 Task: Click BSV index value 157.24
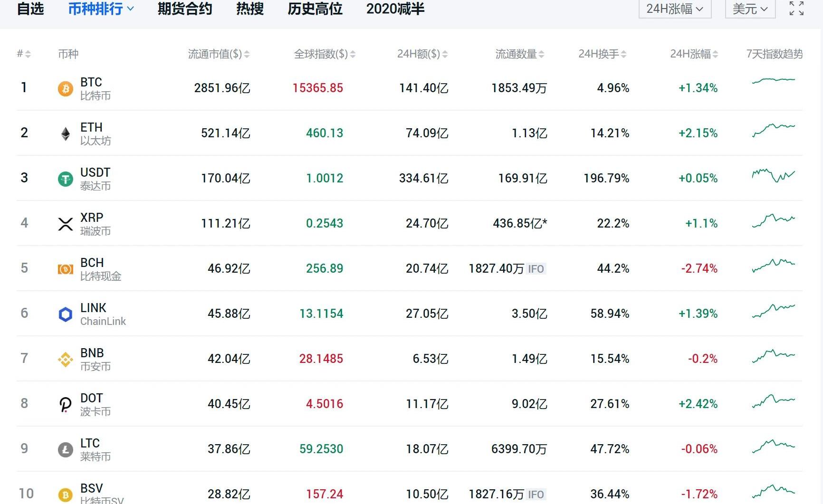[x=325, y=494]
